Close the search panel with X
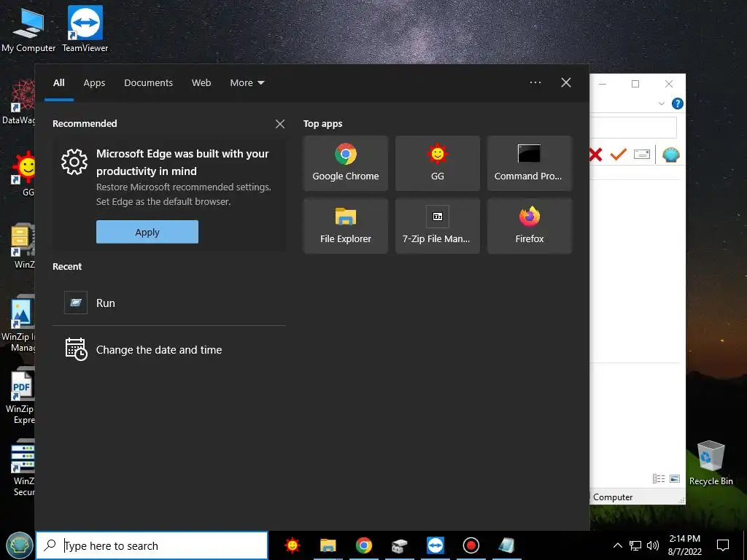The image size is (747, 560). 565,83
